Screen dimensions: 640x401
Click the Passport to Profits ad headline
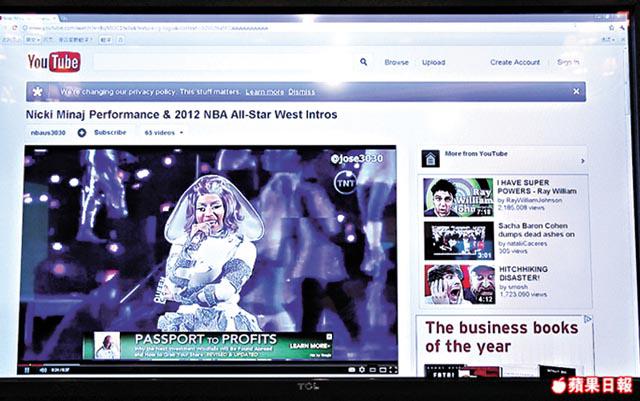click(x=206, y=339)
